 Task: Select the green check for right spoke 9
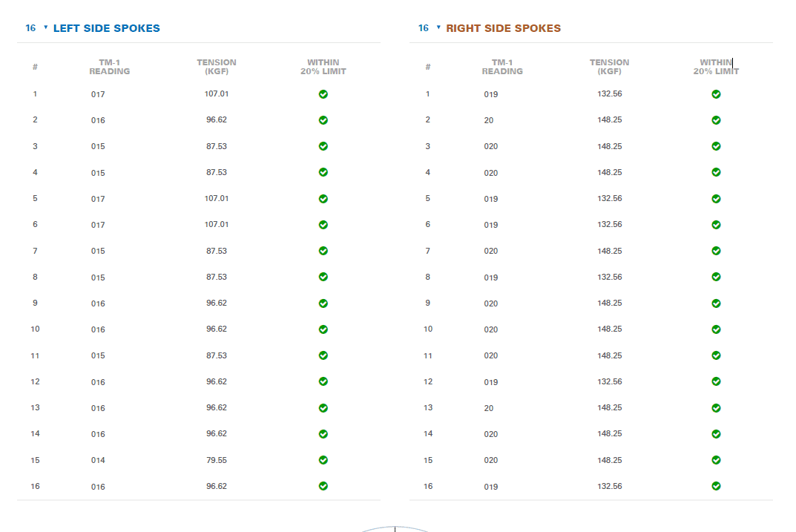[716, 303]
